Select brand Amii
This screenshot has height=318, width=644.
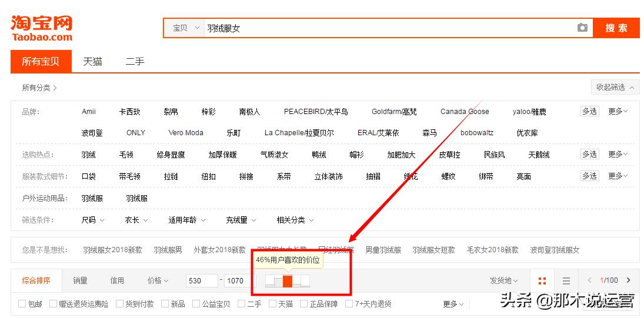pyautogui.click(x=89, y=112)
